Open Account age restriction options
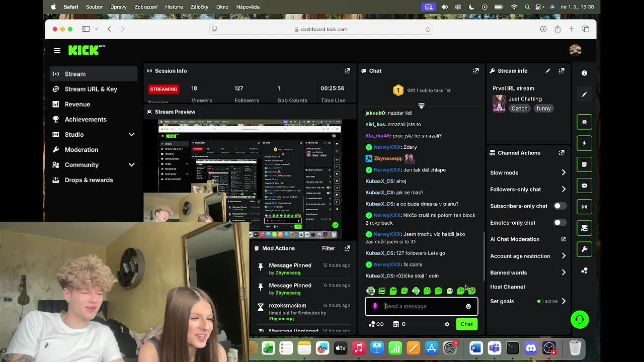The height and width of the screenshot is (362, 644). pyautogui.click(x=528, y=256)
